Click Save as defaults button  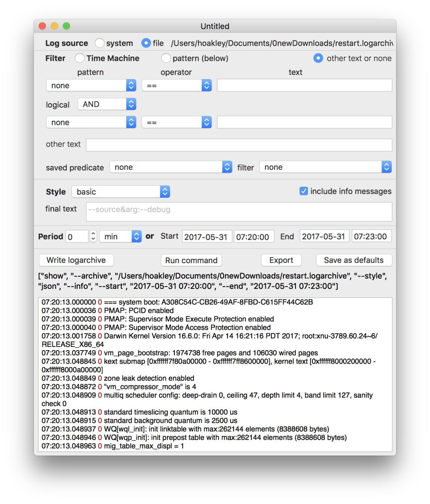click(354, 260)
